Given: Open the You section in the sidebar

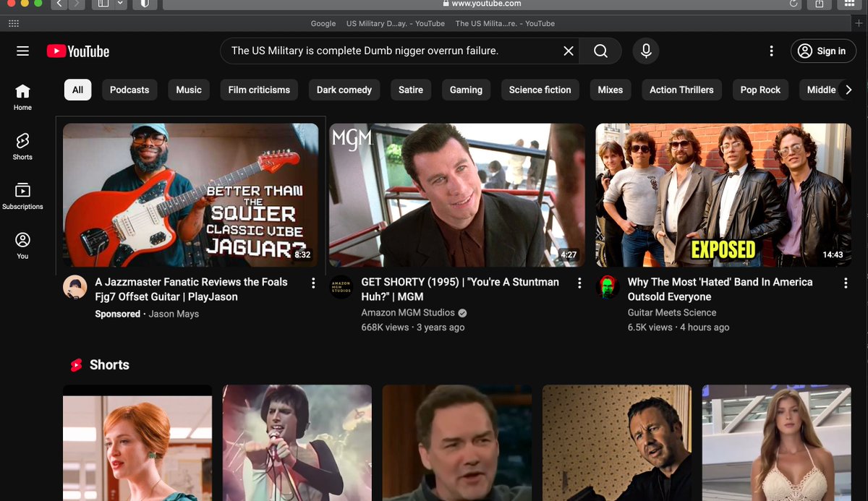Looking at the screenshot, I should [x=22, y=246].
